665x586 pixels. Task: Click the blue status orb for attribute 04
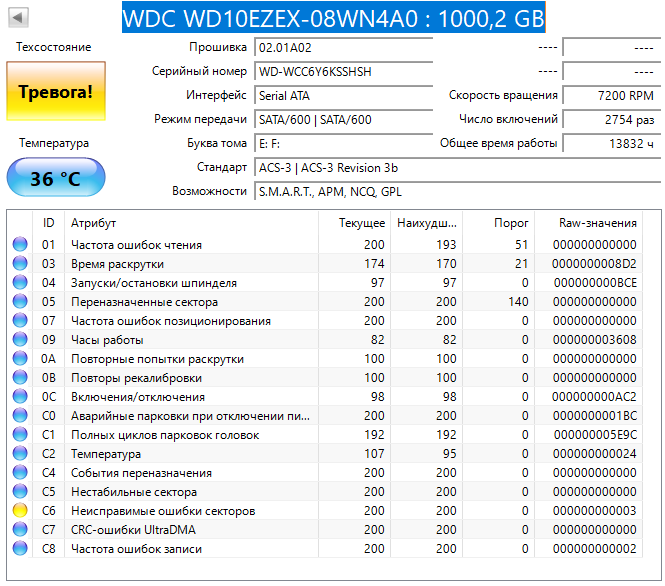(x=20, y=282)
